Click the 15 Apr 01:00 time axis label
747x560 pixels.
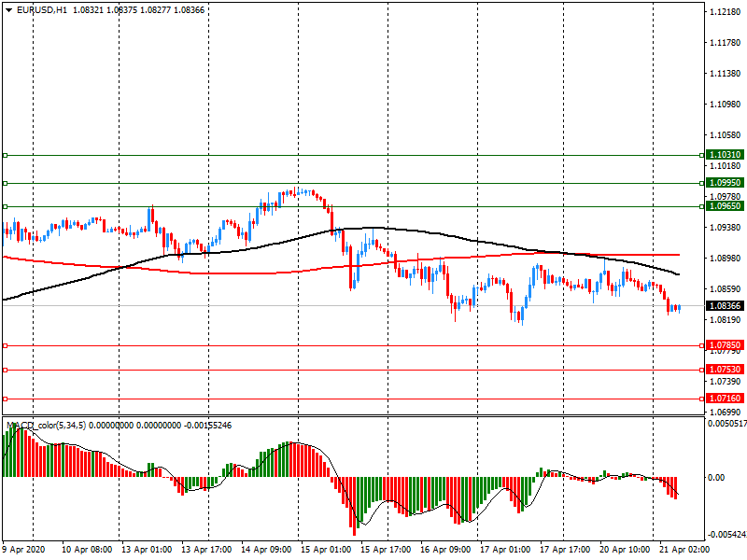(324, 551)
